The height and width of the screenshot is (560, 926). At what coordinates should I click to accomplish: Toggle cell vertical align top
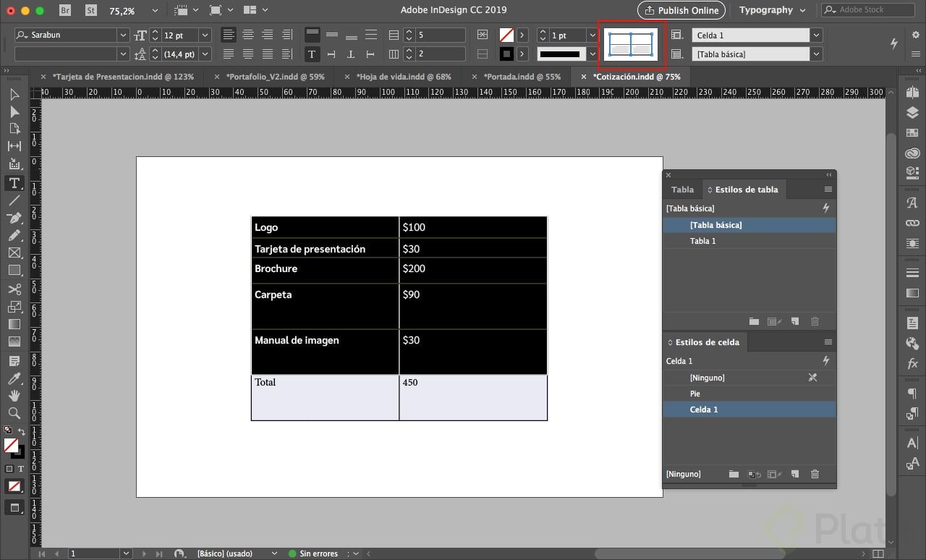(312, 35)
